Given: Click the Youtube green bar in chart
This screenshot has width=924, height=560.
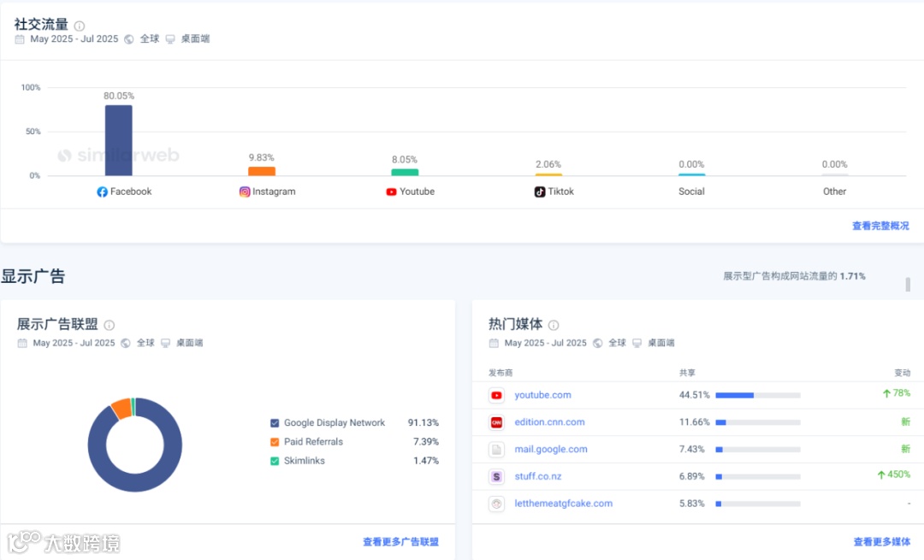Looking at the screenshot, I should point(405,173).
